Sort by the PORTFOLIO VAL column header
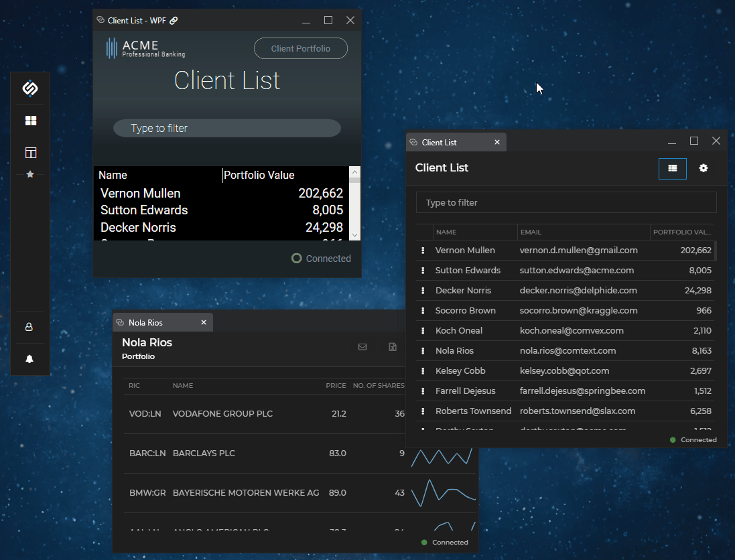735x560 pixels. (681, 231)
